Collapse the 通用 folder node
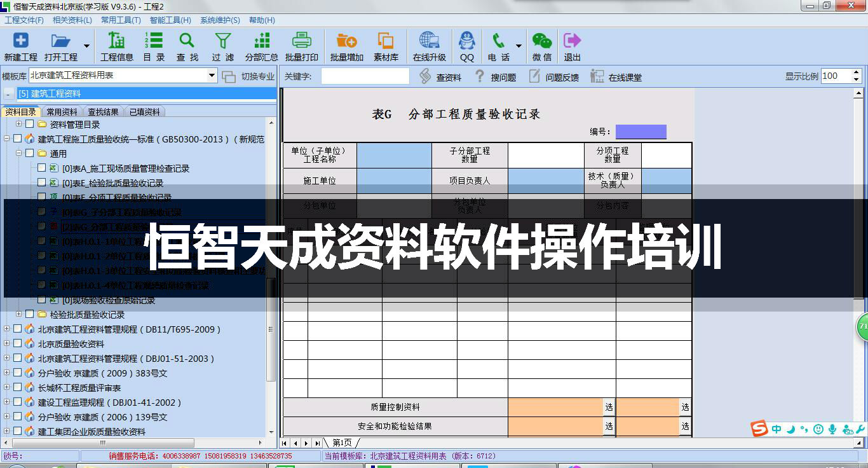The width and height of the screenshot is (868, 468). [19, 153]
